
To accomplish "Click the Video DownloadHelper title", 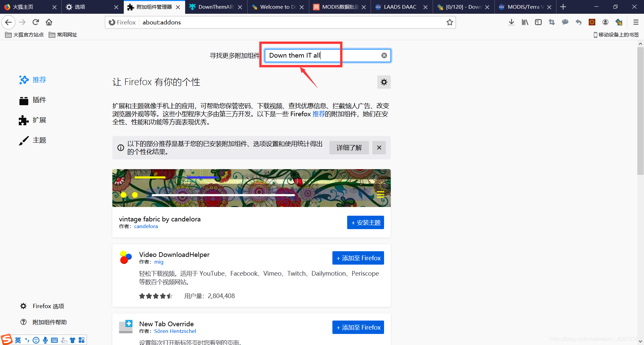I will (174, 255).
